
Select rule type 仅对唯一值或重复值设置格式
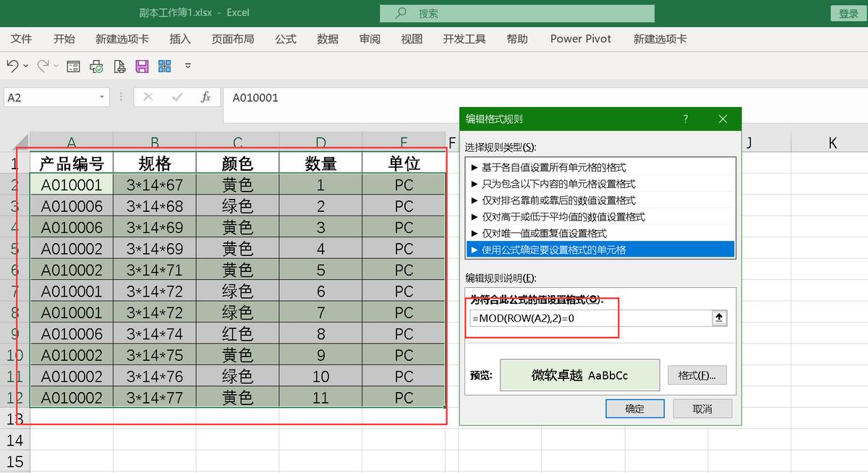pyautogui.click(x=600, y=234)
